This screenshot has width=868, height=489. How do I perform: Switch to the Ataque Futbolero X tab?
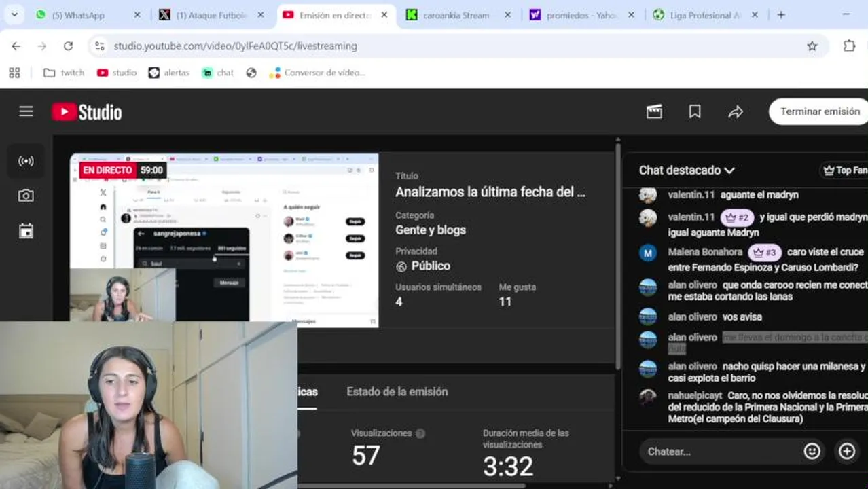pos(212,15)
